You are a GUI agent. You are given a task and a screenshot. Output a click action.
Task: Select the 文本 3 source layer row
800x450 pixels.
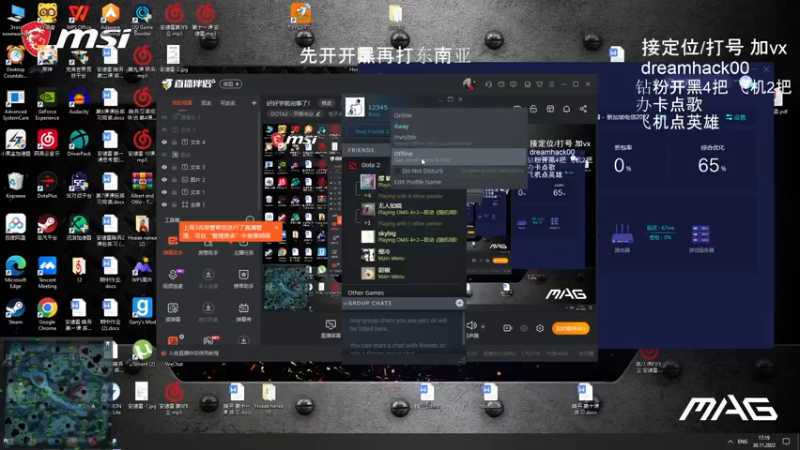(x=207, y=167)
